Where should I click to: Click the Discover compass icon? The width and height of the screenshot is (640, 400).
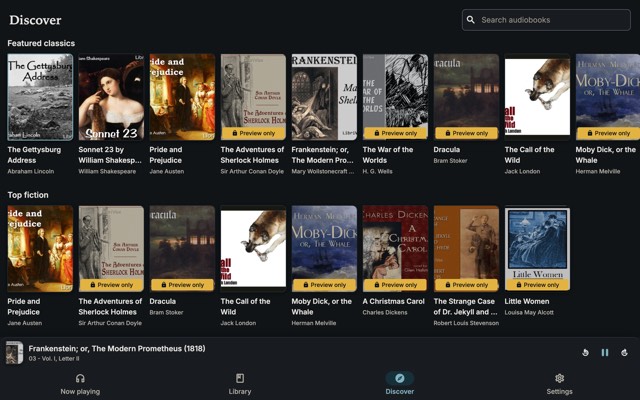click(x=400, y=378)
